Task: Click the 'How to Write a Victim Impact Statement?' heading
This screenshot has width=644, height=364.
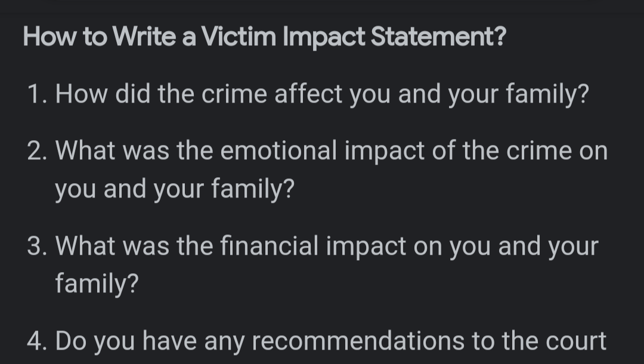Action: (265, 36)
